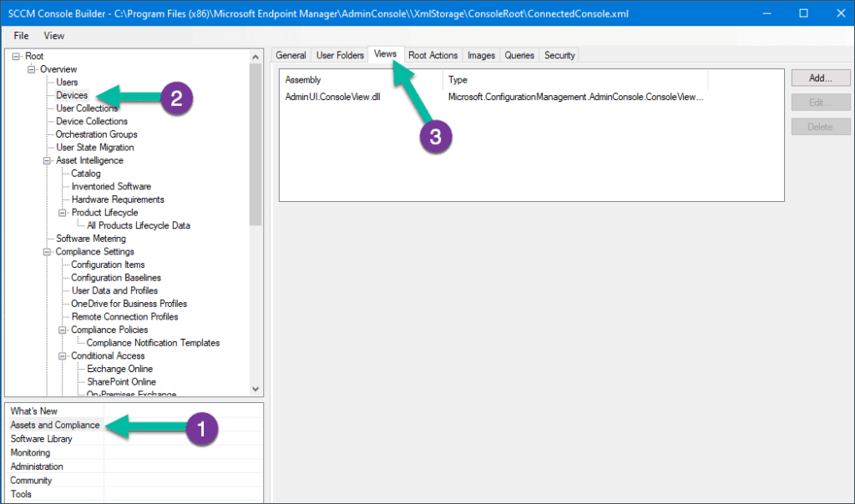Screen dimensions: 855x504
Task: Select Hardware Requirements node
Action: (118, 199)
